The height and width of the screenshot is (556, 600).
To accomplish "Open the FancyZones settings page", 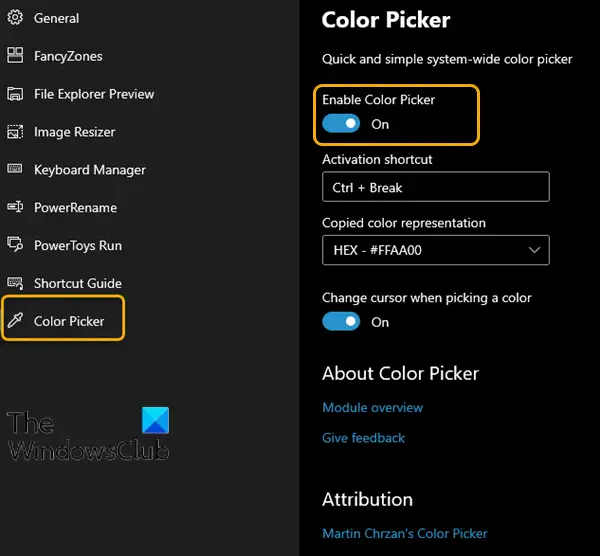I will 68,56.
